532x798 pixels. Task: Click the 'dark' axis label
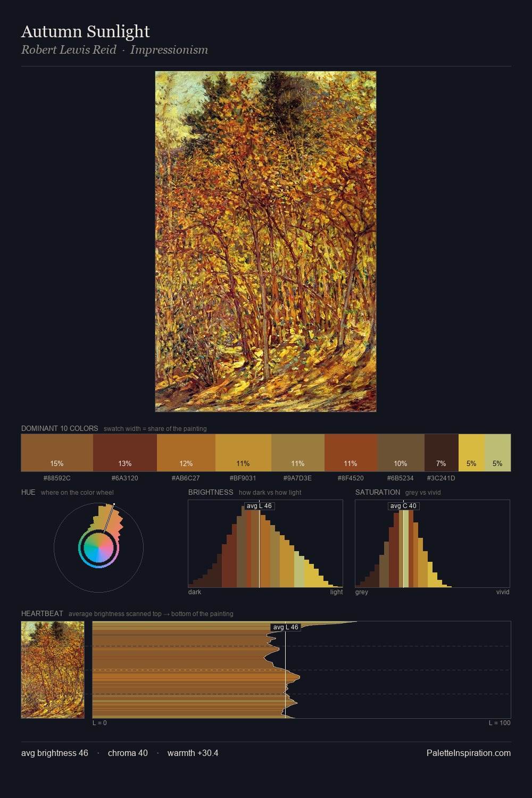coord(195,592)
